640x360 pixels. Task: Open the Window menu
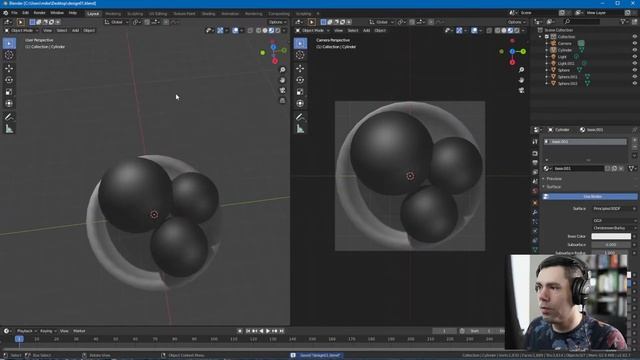tap(57, 13)
